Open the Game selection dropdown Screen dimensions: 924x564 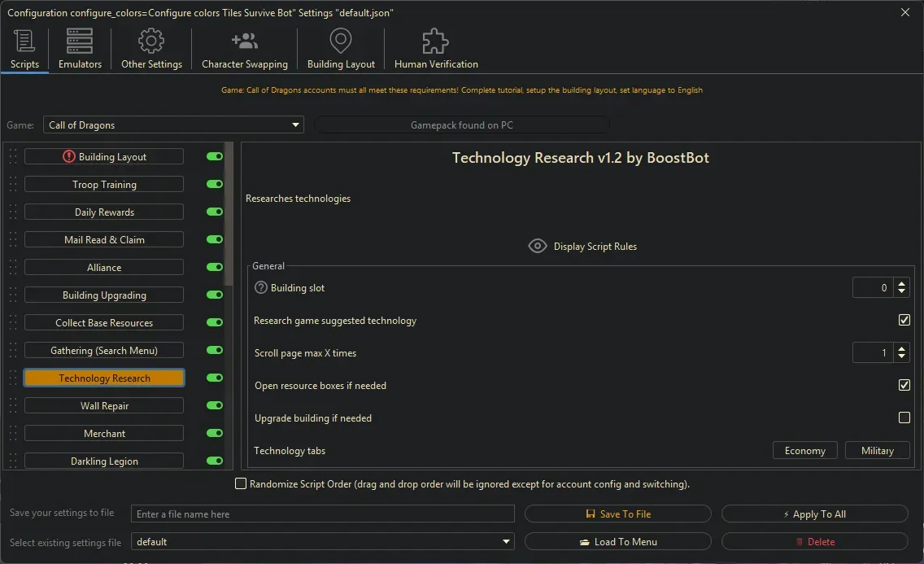[x=295, y=125]
